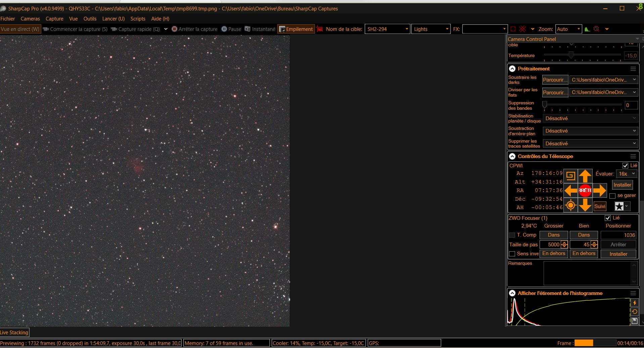
Task: Click the focuser position field showing 1036
Action: pos(618,235)
